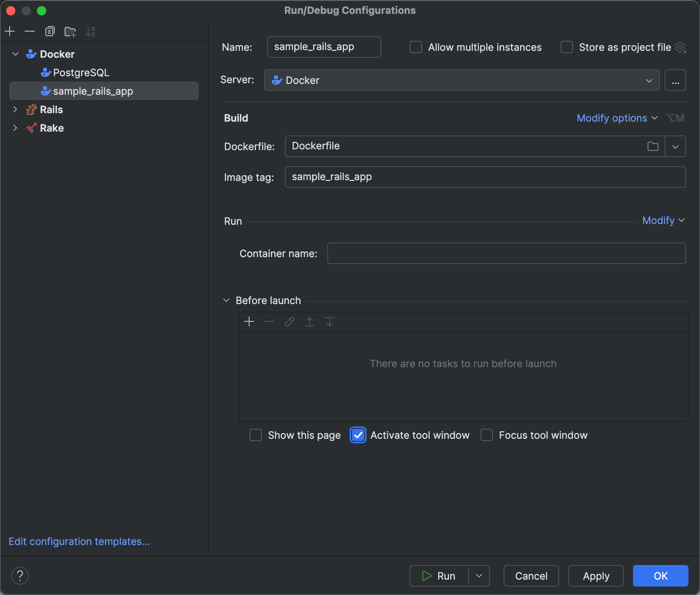Sort configurations alphabetically
The image size is (700, 595).
[90, 31]
